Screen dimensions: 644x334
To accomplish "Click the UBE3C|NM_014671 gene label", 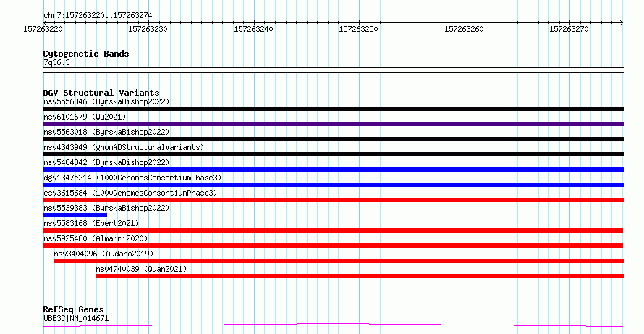I will point(76,318).
